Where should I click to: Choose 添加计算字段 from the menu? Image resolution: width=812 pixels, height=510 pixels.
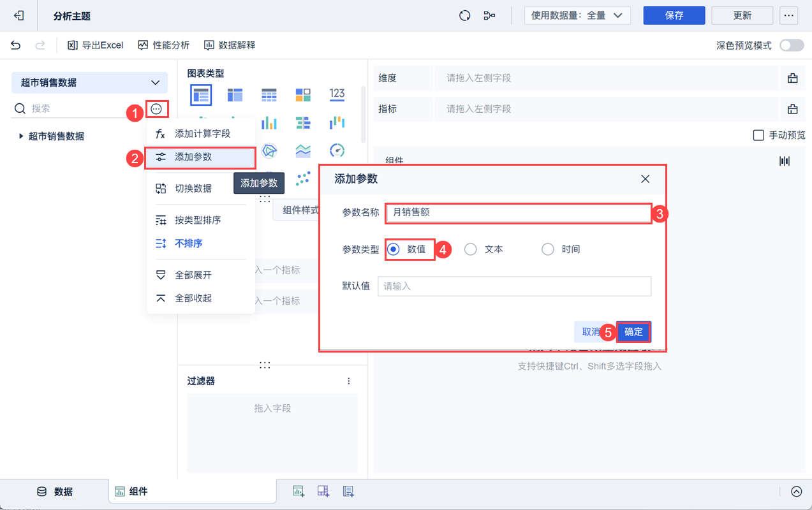tap(201, 134)
